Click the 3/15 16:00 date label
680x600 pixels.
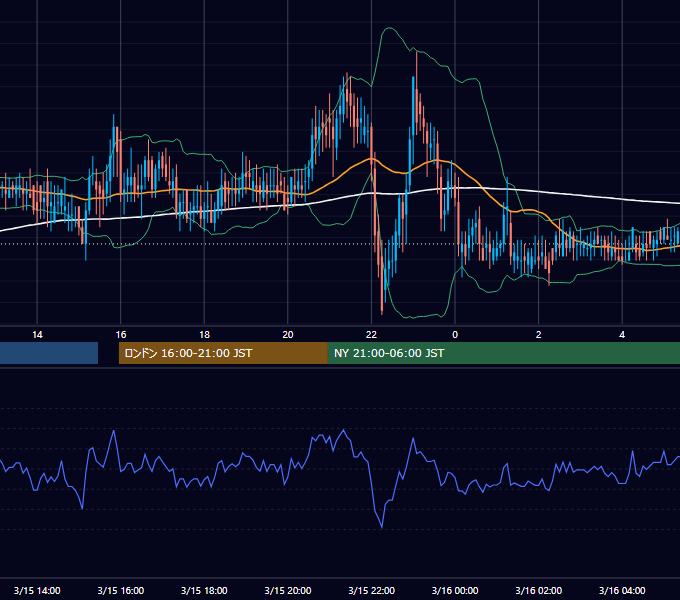point(121,590)
